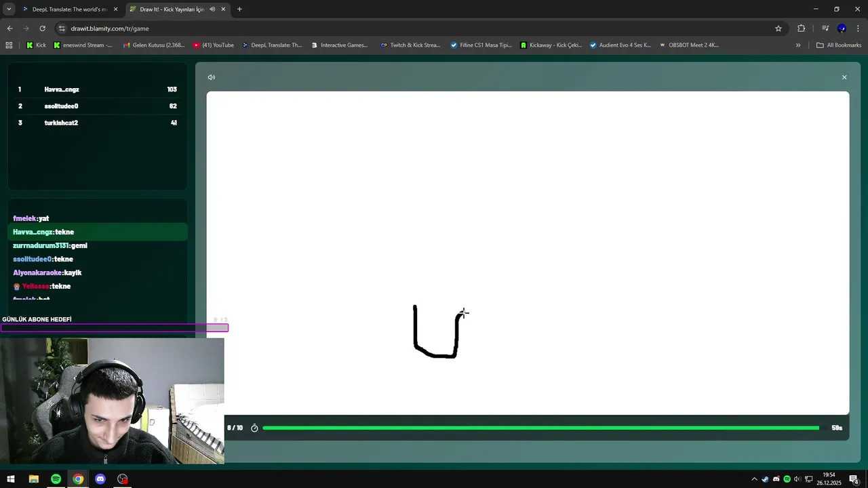Close the drawing game panel
This screenshot has width=868, height=488.
(x=844, y=77)
